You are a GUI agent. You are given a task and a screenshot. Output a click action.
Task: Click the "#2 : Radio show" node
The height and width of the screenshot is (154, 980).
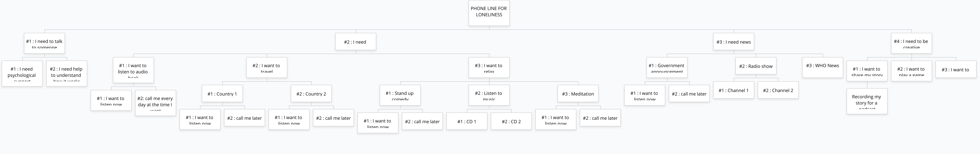pos(756,66)
